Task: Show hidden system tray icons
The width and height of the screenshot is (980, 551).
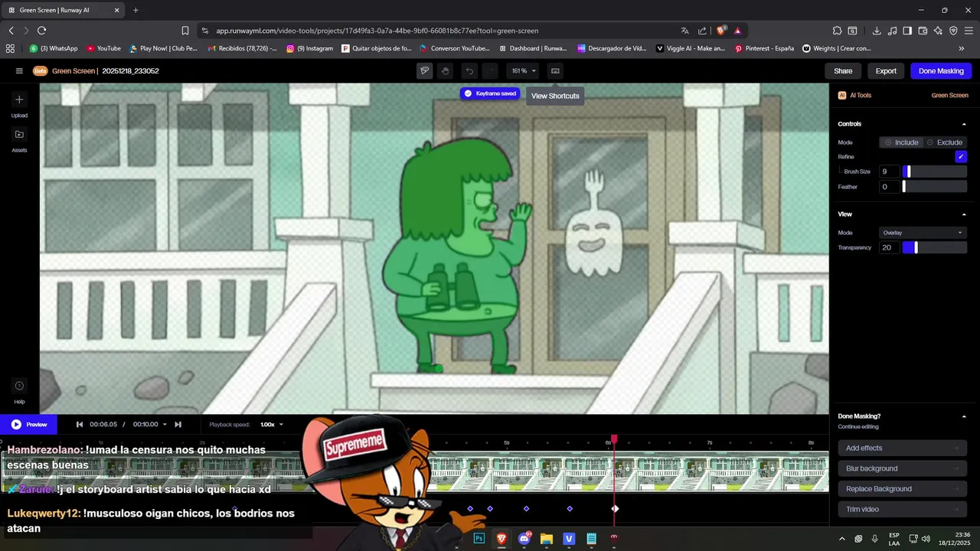Action: pyautogui.click(x=842, y=539)
